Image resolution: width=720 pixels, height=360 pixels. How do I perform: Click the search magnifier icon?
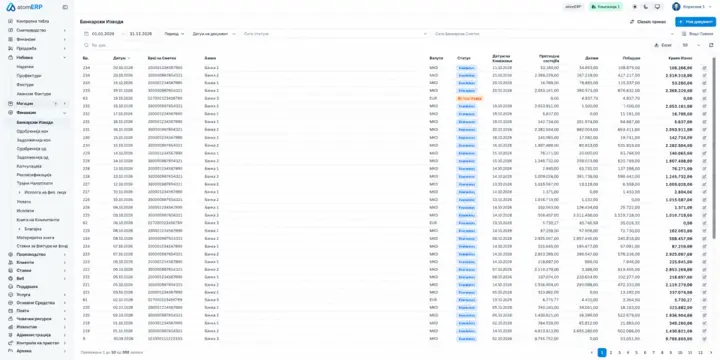click(x=86, y=45)
